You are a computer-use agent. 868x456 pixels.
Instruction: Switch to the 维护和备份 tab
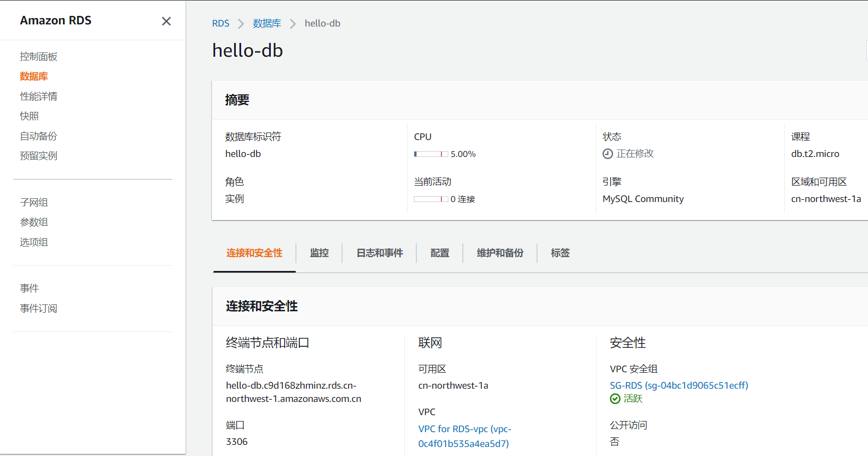point(500,253)
